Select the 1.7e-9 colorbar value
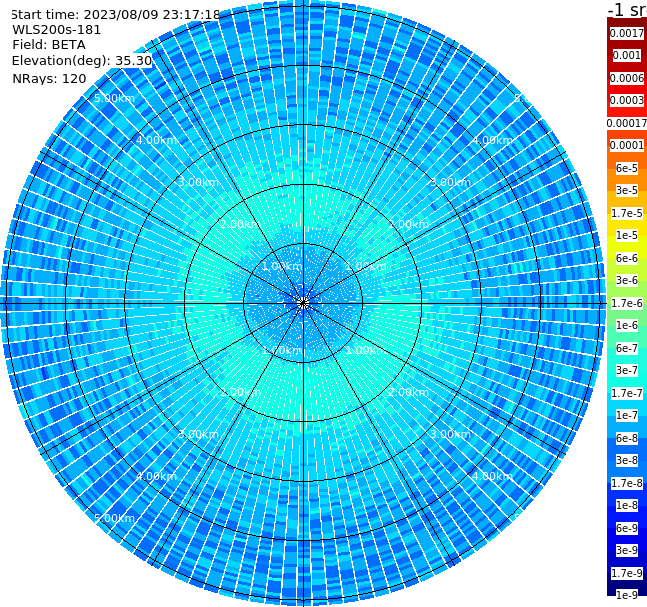 [x=627, y=573]
